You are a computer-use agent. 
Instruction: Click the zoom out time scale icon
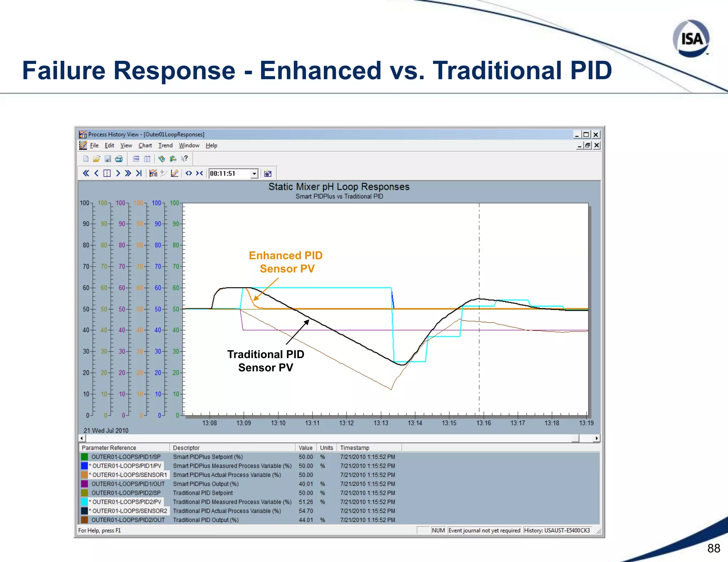click(x=189, y=173)
